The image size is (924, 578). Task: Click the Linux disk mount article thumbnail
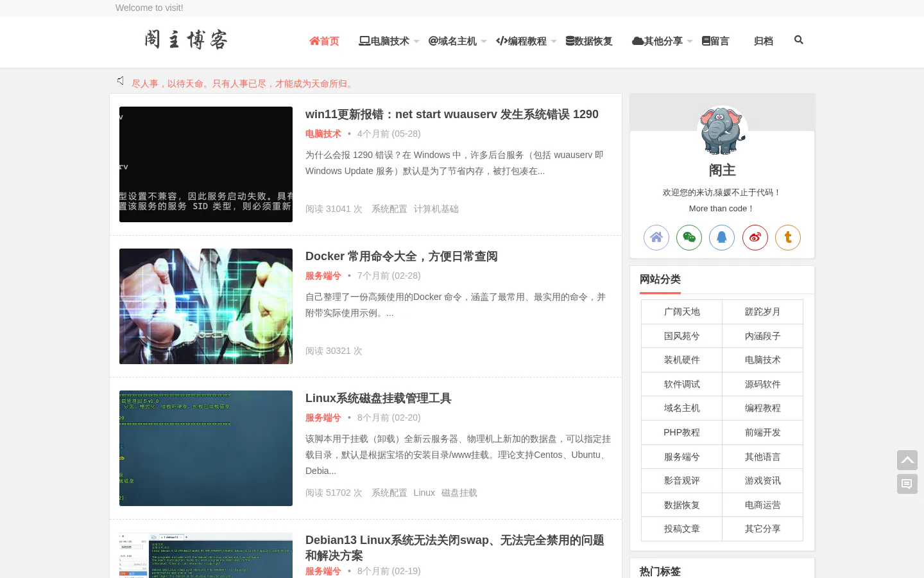pos(206,448)
